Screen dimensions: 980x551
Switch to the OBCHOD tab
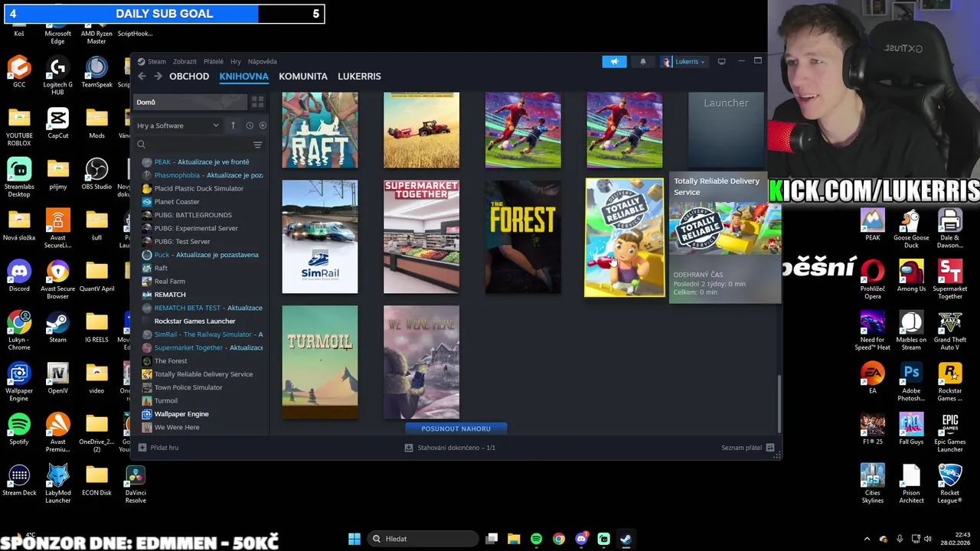189,77
